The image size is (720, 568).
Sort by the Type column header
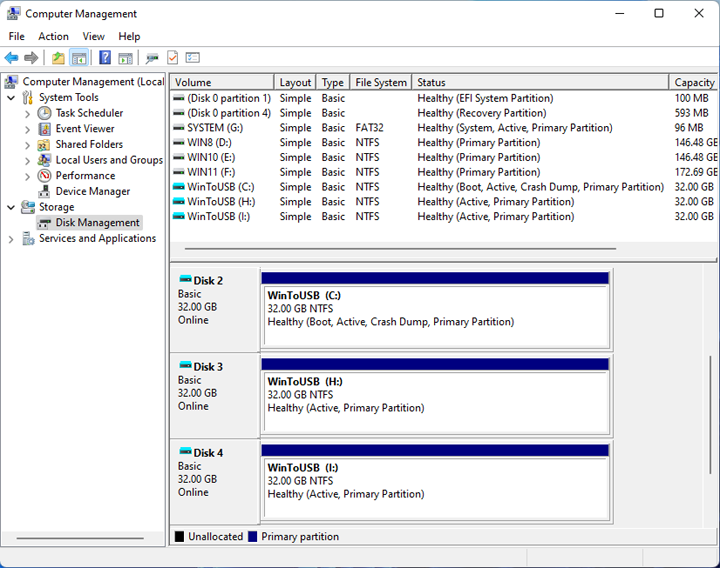333,82
